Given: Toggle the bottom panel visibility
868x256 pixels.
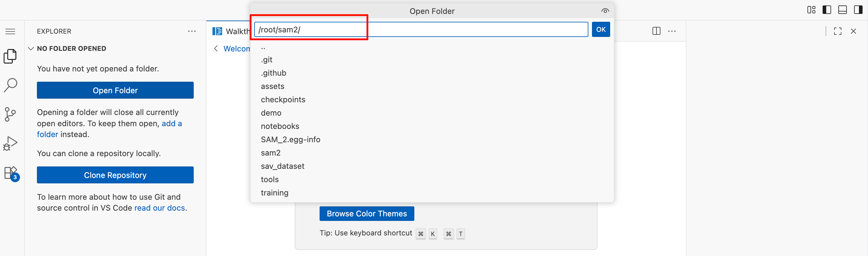Looking at the screenshot, I should [842, 10].
